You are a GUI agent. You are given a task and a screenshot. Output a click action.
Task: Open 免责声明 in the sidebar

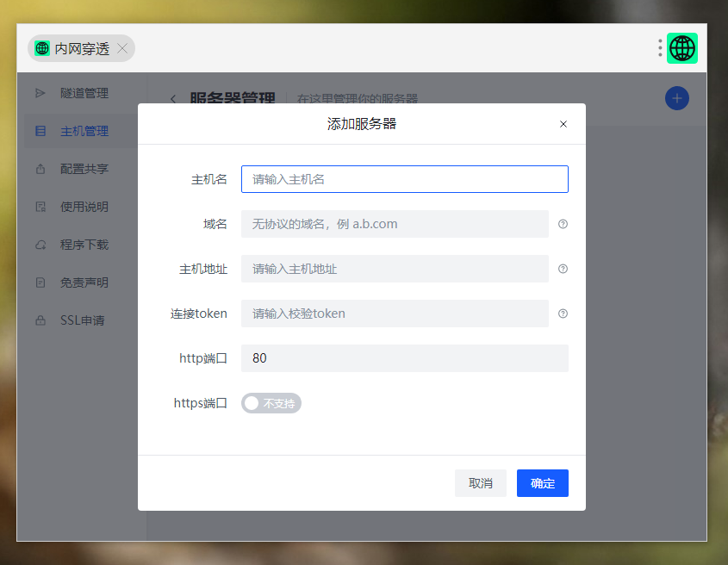(81, 282)
